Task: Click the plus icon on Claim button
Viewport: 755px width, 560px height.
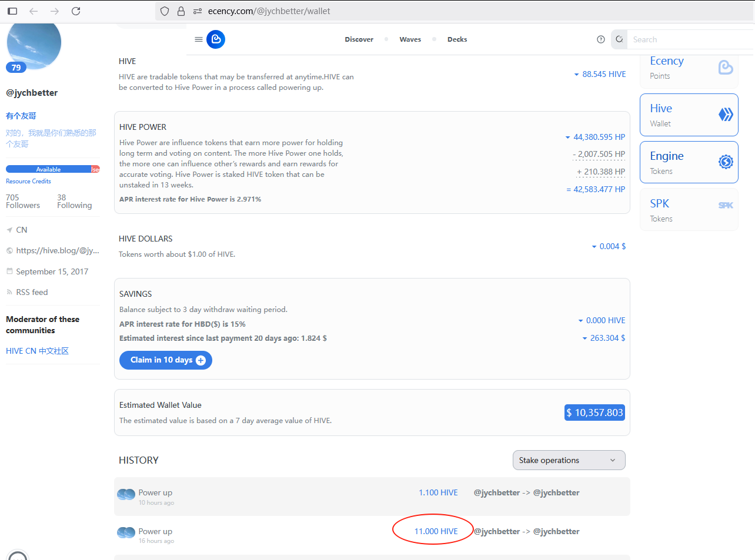Action: (x=201, y=360)
